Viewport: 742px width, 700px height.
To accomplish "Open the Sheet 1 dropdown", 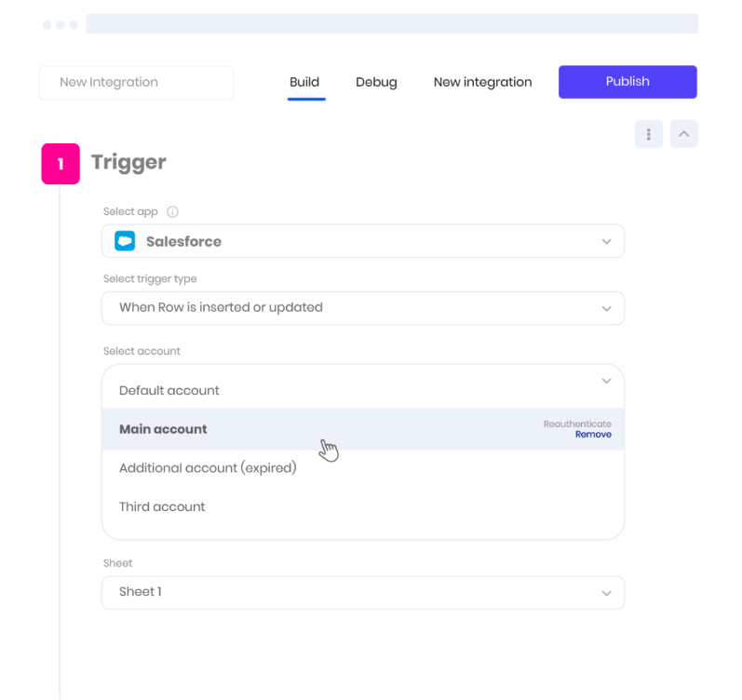I will coord(362,593).
